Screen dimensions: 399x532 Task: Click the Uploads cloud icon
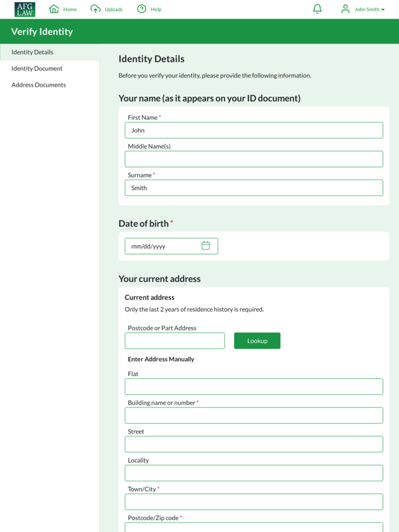point(96,9)
